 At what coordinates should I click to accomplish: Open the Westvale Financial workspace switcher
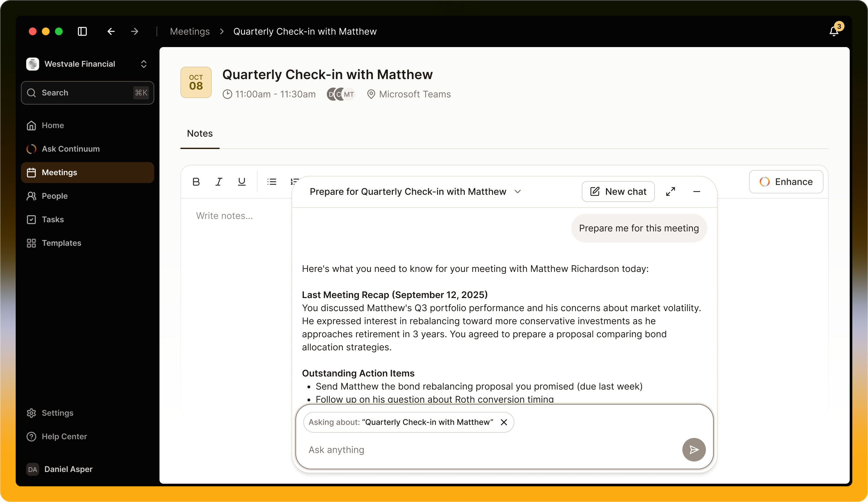point(87,64)
